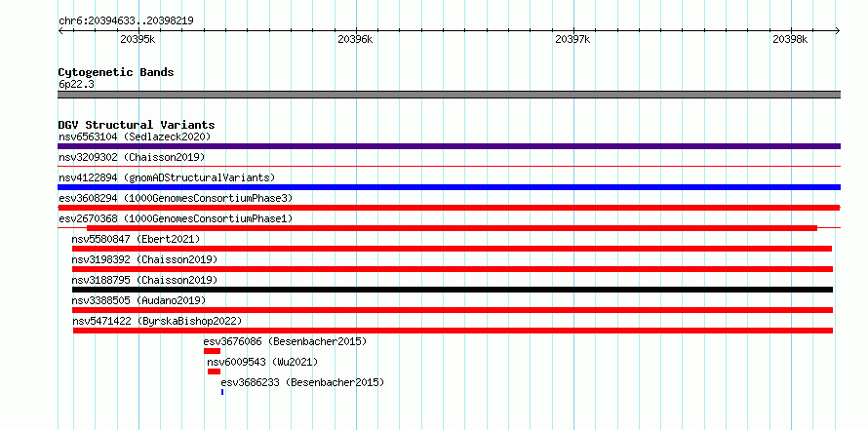
Task: Open the nsv5580847 (Ebert2021) label
Action: click(x=136, y=239)
